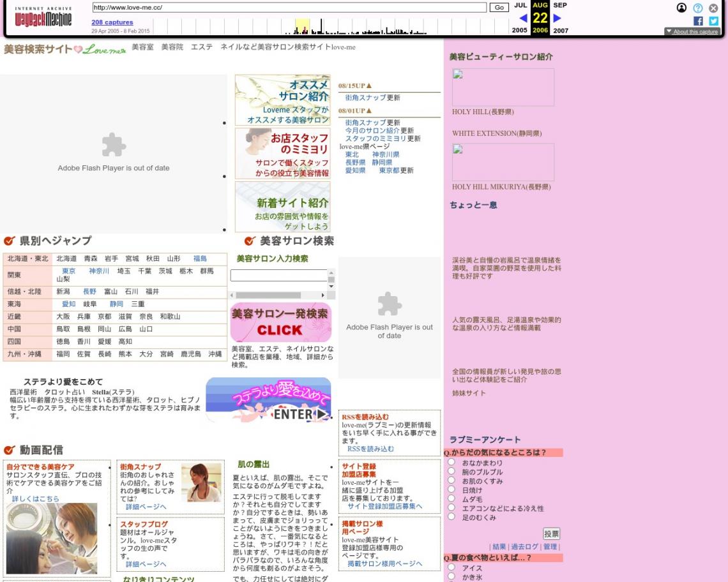Open サイト登録加盟店募集へ link
The width and height of the screenshot is (728, 582).
tap(385, 506)
